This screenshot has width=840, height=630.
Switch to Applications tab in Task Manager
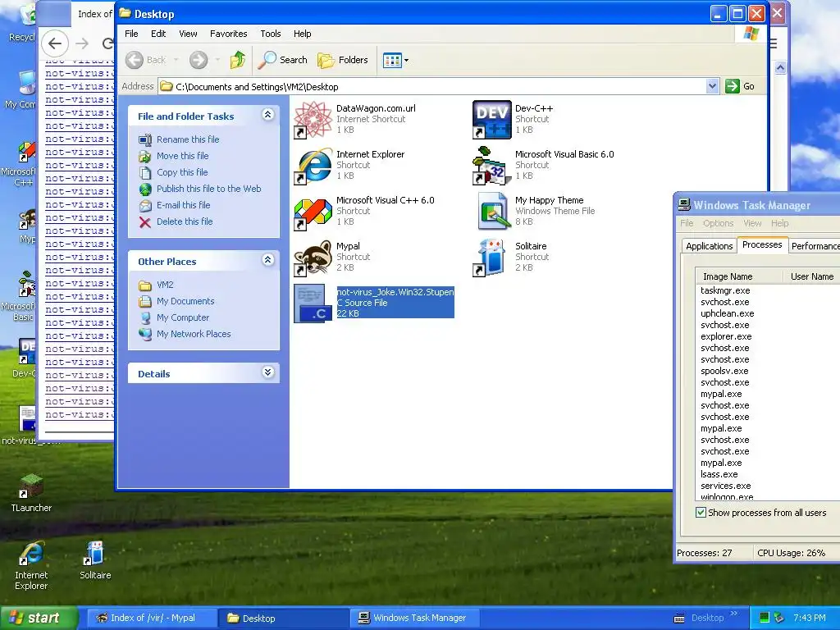(x=709, y=246)
